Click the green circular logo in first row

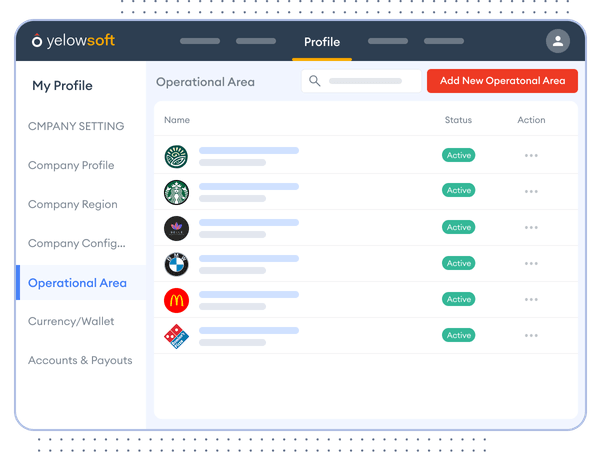pos(176,156)
